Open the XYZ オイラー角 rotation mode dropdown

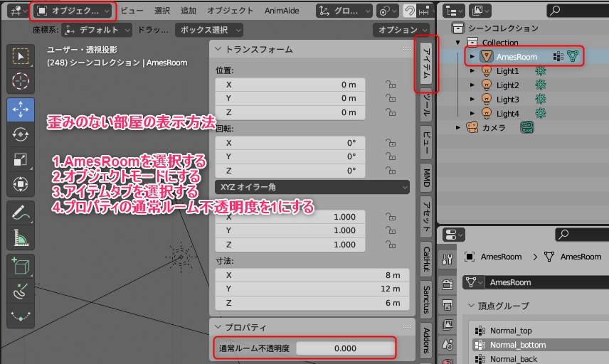pos(312,187)
